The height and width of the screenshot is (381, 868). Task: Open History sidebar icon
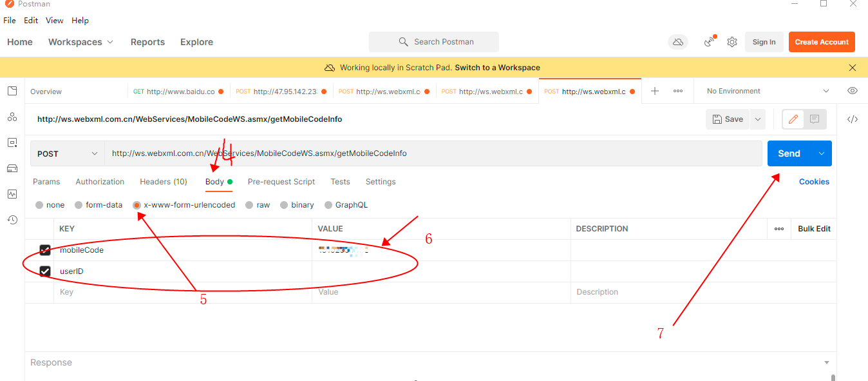[x=12, y=220]
